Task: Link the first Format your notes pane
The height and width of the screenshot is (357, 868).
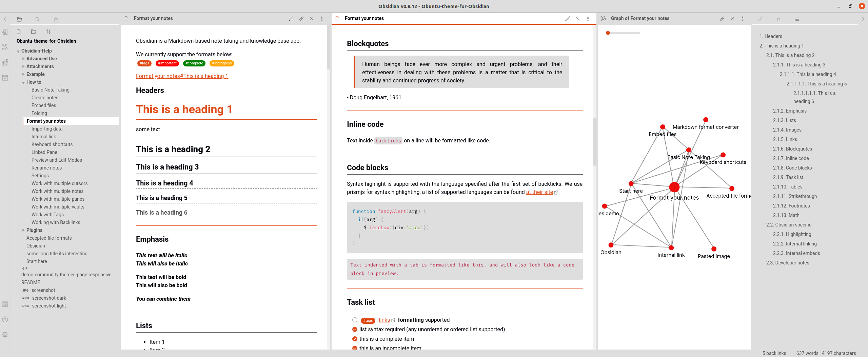Action: pyautogui.click(x=301, y=19)
